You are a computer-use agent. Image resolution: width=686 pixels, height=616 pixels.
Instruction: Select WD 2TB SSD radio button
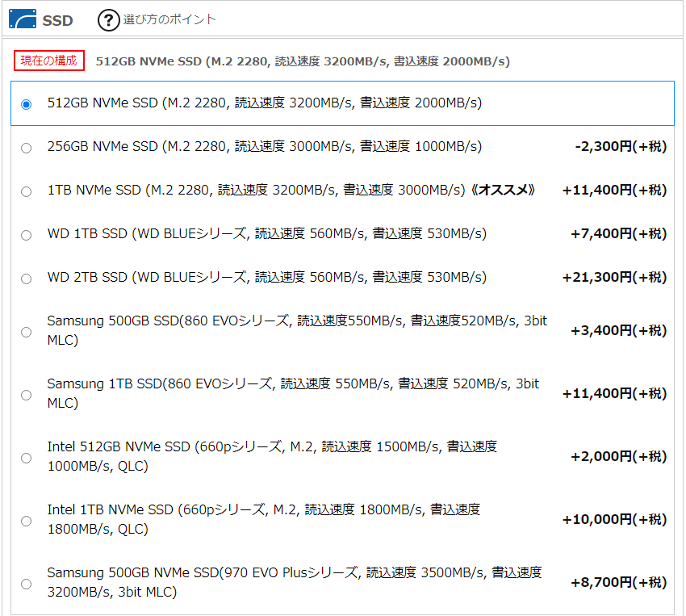tap(27, 279)
